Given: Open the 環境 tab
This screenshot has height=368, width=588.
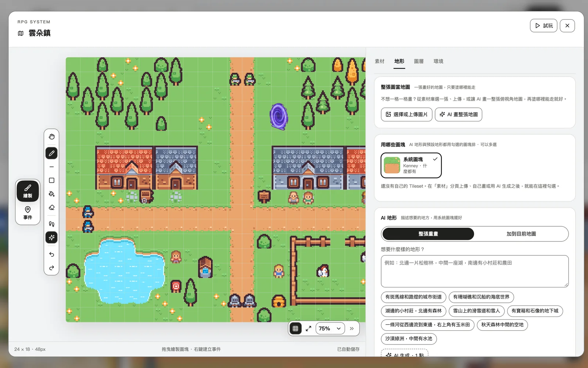Looking at the screenshot, I should point(438,61).
